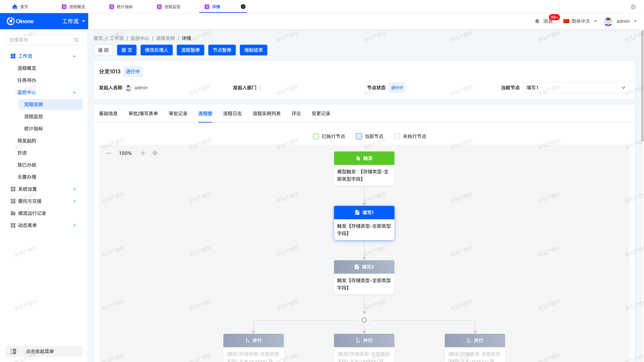This screenshot has height=362, width=644.
Task: Toggle the 未执行节点 legend box
Action: tap(397, 137)
